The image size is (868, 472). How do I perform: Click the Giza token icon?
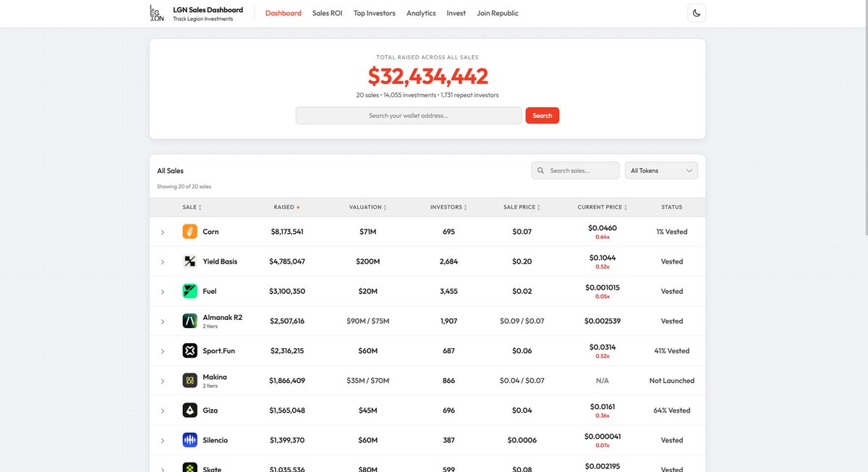pyautogui.click(x=190, y=410)
